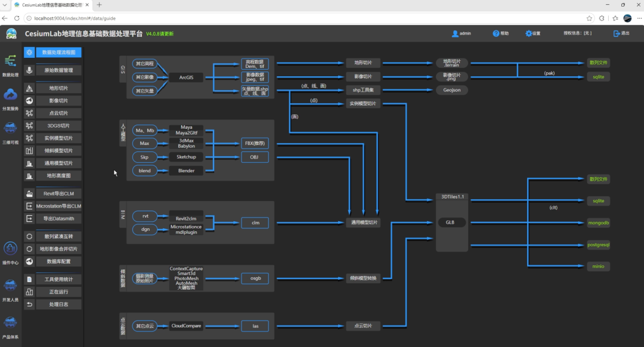Click the icon beside 3DGS切片
Image resolution: width=644 pixels, height=347 pixels.
click(x=29, y=126)
